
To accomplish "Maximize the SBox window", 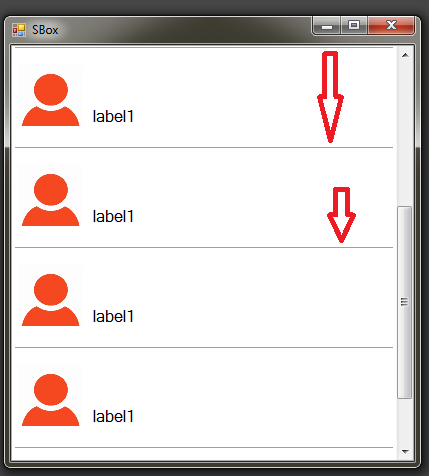I will [x=354, y=25].
